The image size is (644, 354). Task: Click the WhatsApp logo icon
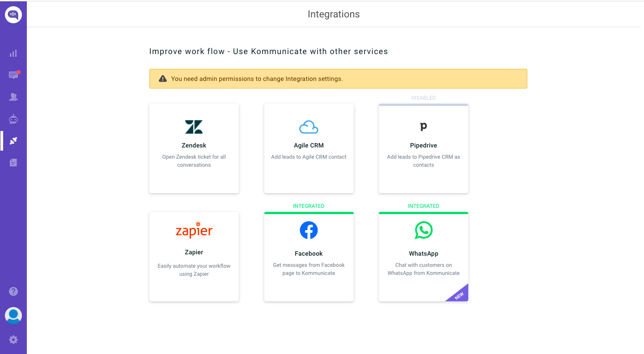coord(424,230)
